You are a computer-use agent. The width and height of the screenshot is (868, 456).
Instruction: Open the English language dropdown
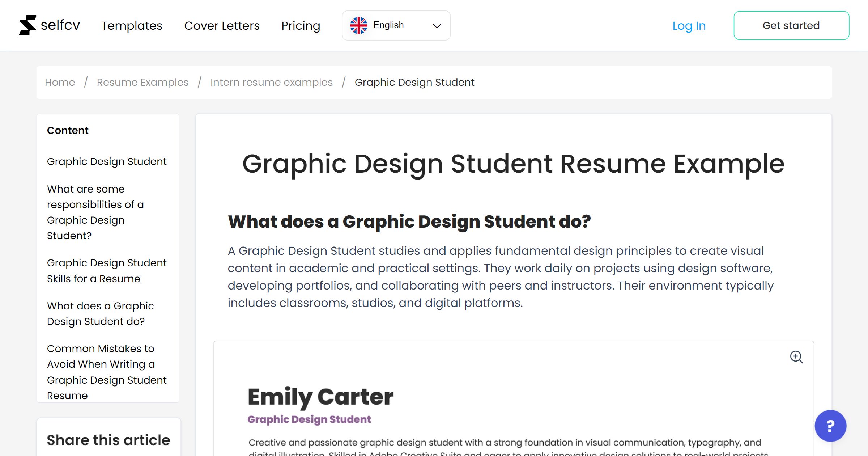point(396,25)
